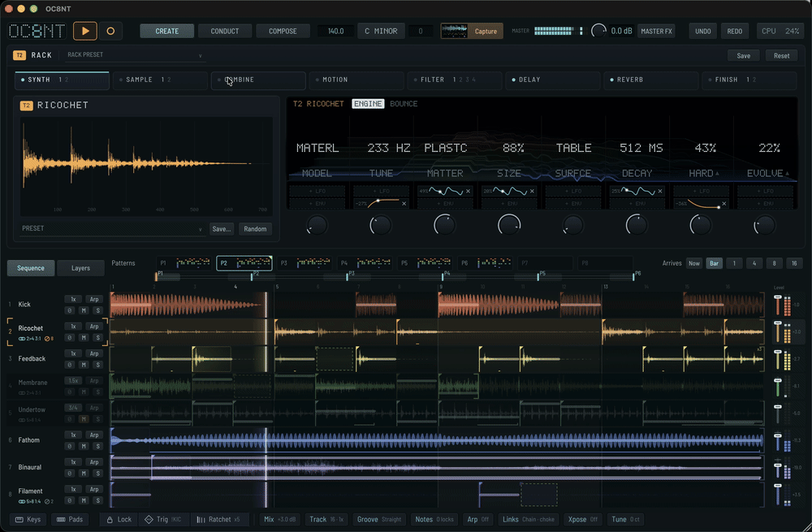Remove the Tune envelope modulation

click(404, 204)
